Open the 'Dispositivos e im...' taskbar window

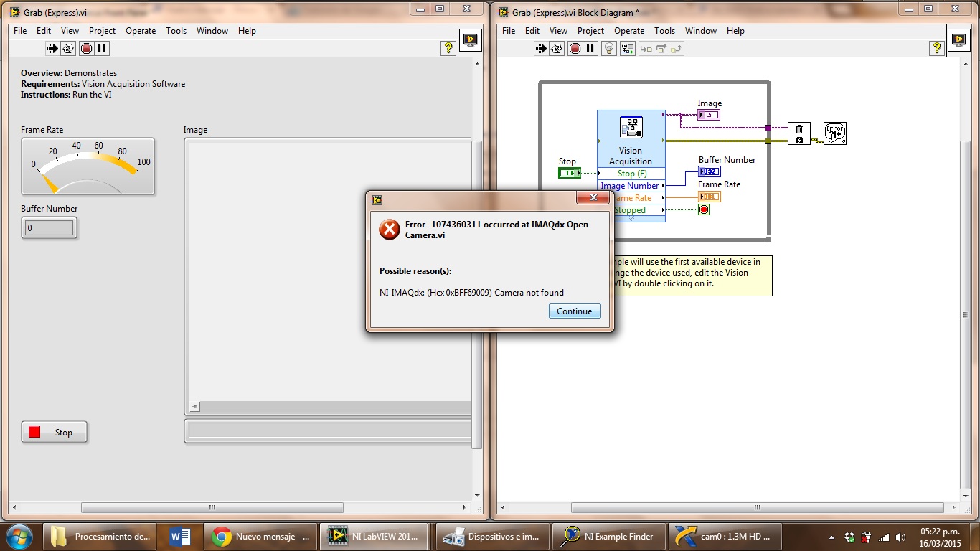[492, 536]
